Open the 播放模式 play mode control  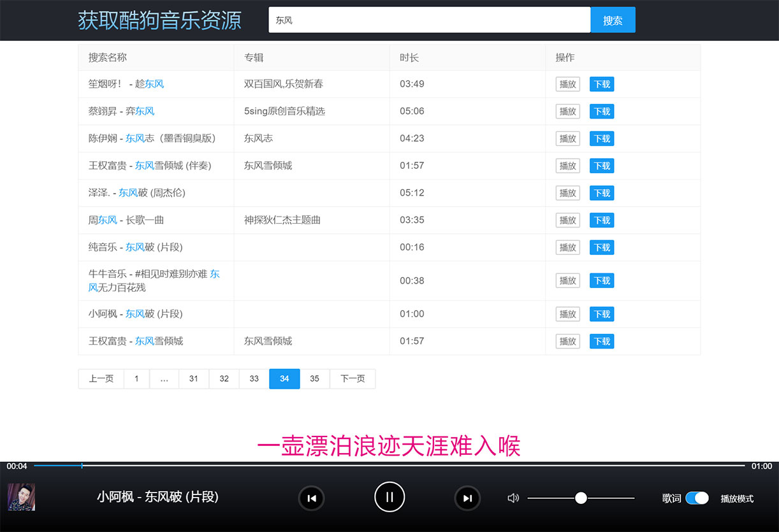coord(737,498)
